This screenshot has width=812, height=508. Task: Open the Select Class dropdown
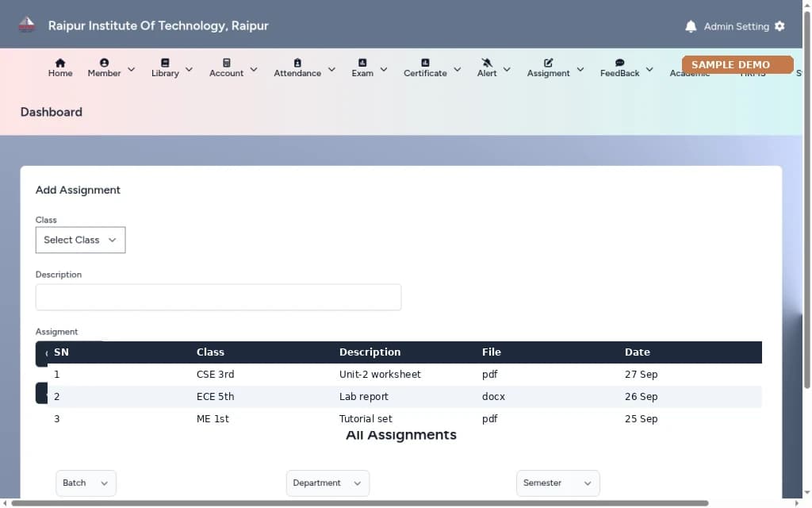[80, 240]
